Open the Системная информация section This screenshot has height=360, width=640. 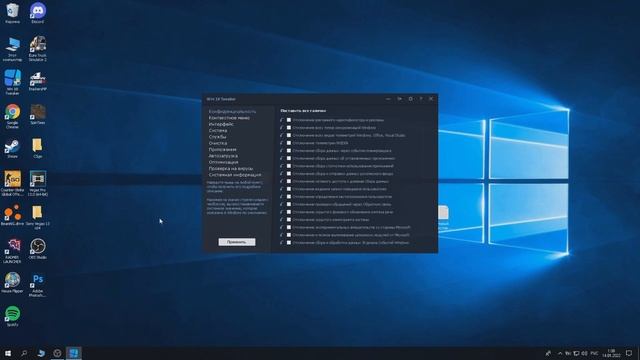pos(235,175)
